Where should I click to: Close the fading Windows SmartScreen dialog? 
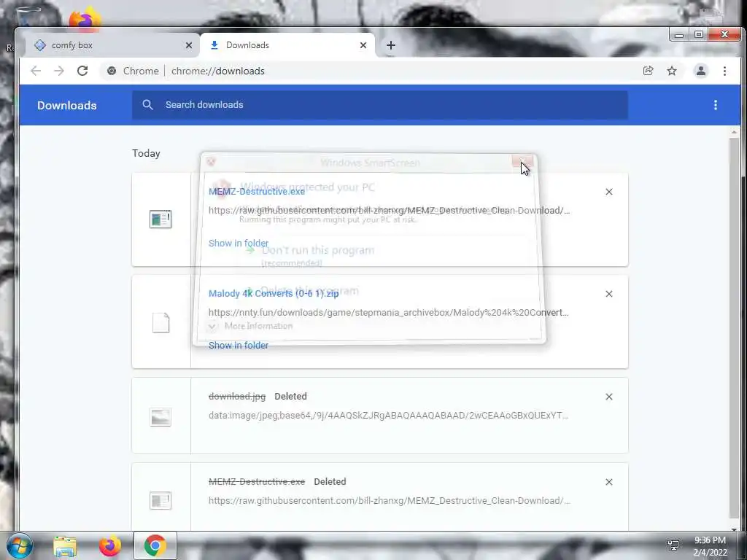click(522, 162)
